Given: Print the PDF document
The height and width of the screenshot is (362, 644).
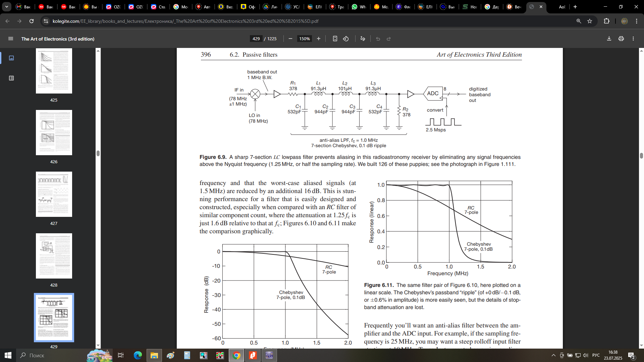Looking at the screenshot, I should (x=621, y=39).
